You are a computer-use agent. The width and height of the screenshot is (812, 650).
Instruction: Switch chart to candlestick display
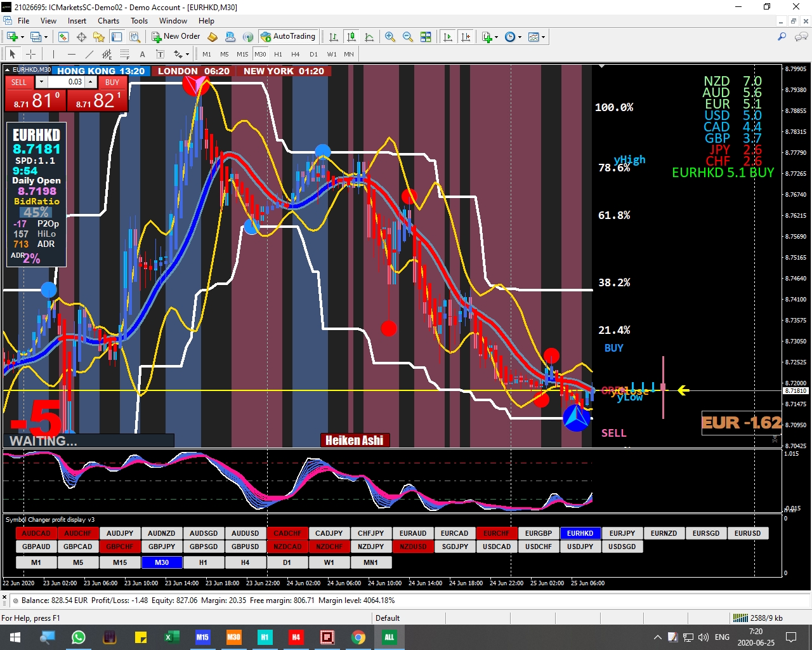351,37
